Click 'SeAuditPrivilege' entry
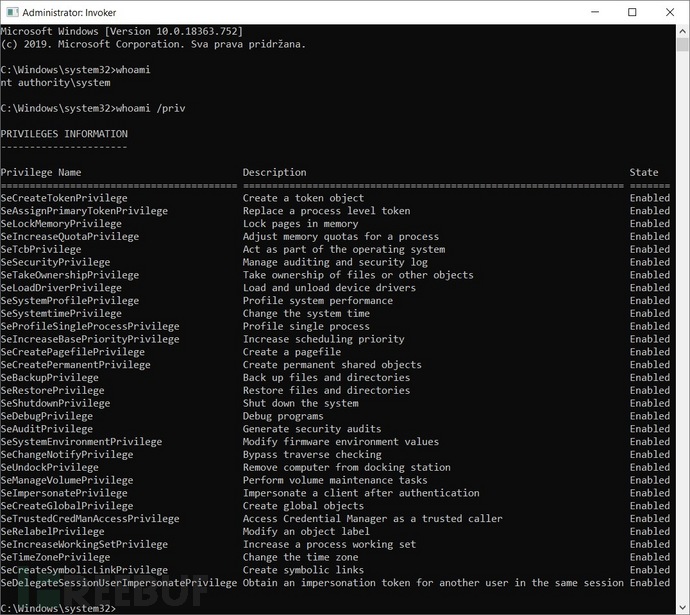 point(47,429)
